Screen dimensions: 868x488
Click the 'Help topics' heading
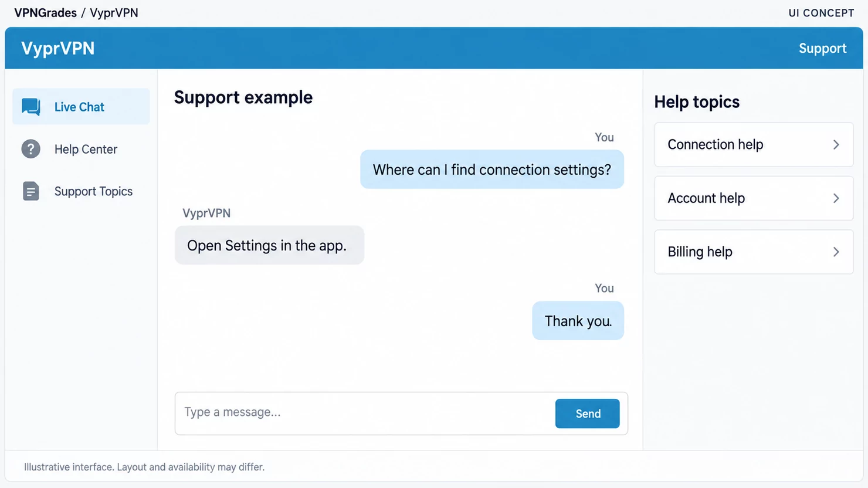coord(697,102)
